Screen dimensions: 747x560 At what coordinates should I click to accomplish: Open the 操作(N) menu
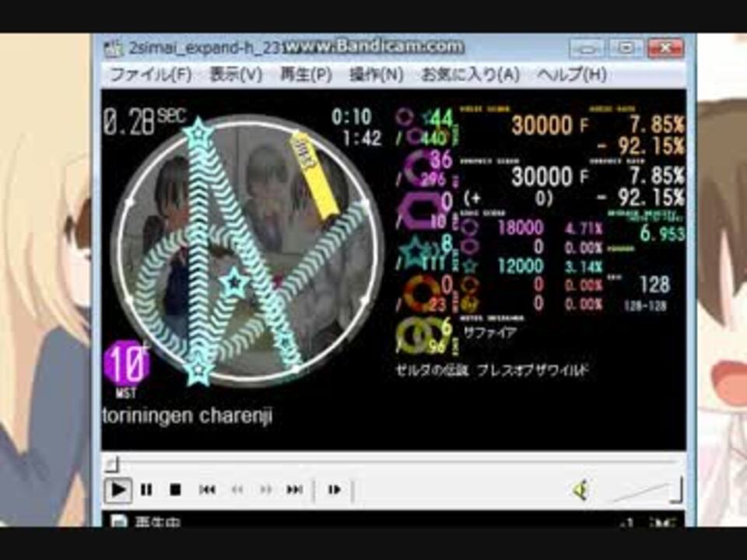(377, 75)
